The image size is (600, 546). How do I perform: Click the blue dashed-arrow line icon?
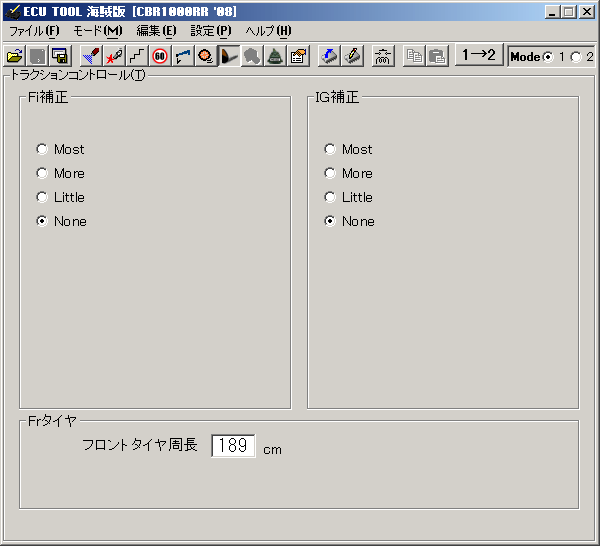(x=183, y=56)
